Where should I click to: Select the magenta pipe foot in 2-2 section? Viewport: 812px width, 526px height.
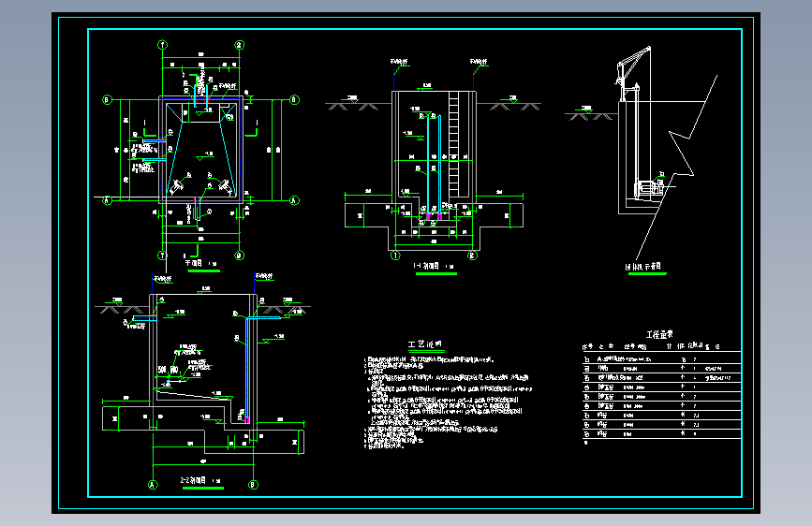coord(247,420)
